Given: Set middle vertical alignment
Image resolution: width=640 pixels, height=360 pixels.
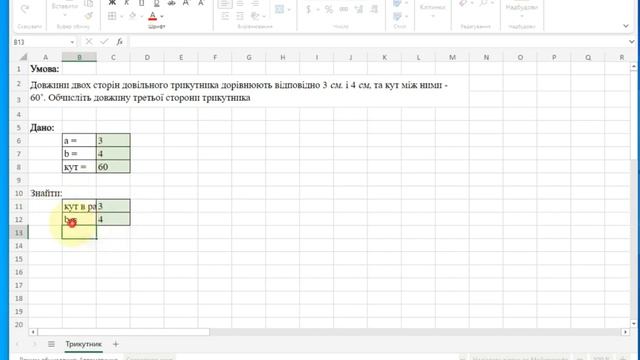Looking at the screenshot, I should point(240,4).
